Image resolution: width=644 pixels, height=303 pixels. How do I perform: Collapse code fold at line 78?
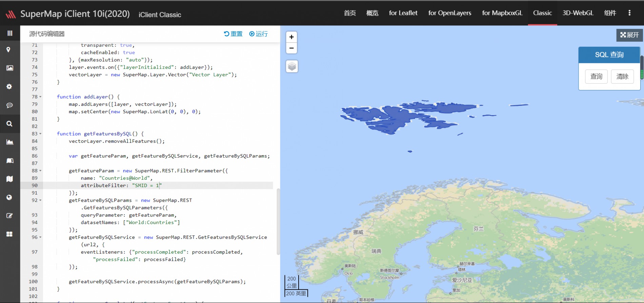point(40,97)
